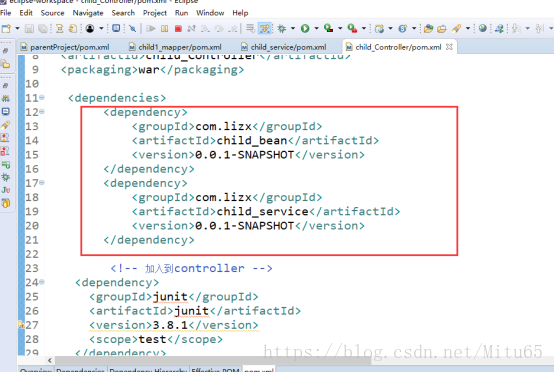Viewport: 554px width, 372px height.
Task: Open the Effective POM editor tab
Action: point(216,370)
